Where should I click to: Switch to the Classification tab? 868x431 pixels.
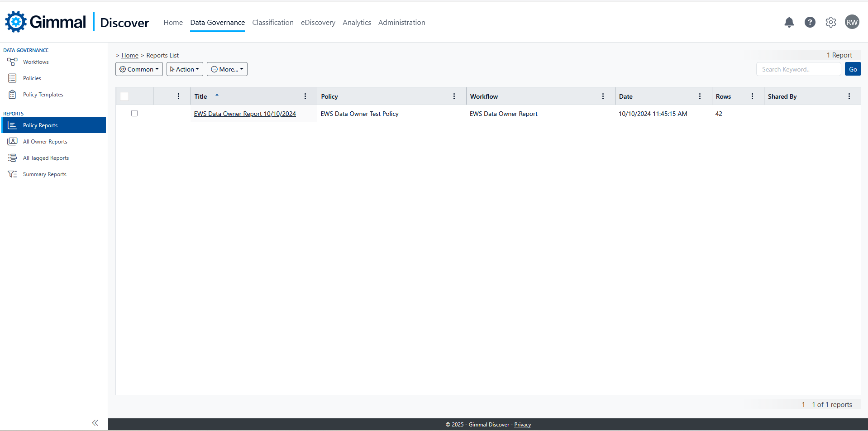(x=272, y=23)
